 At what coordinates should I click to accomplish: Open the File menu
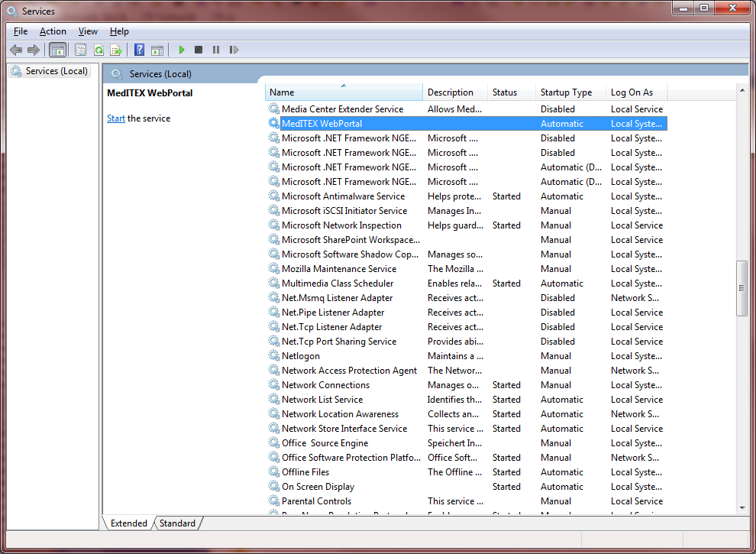pyautogui.click(x=21, y=31)
